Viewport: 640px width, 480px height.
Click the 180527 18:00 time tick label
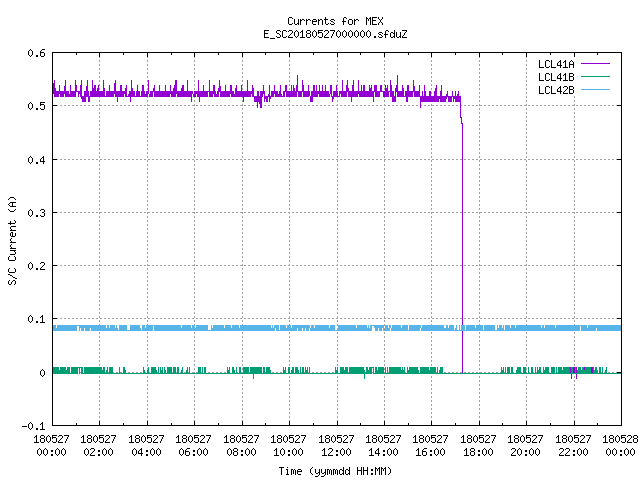click(478, 446)
